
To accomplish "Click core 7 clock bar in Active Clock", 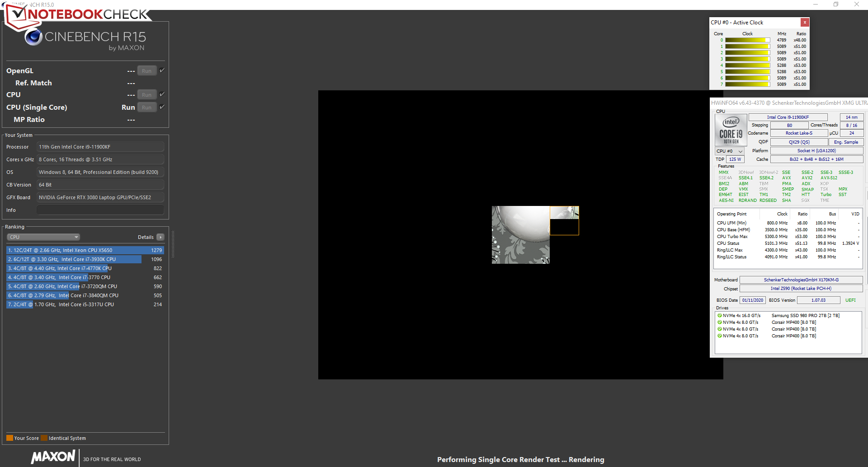I will click(747, 84).
